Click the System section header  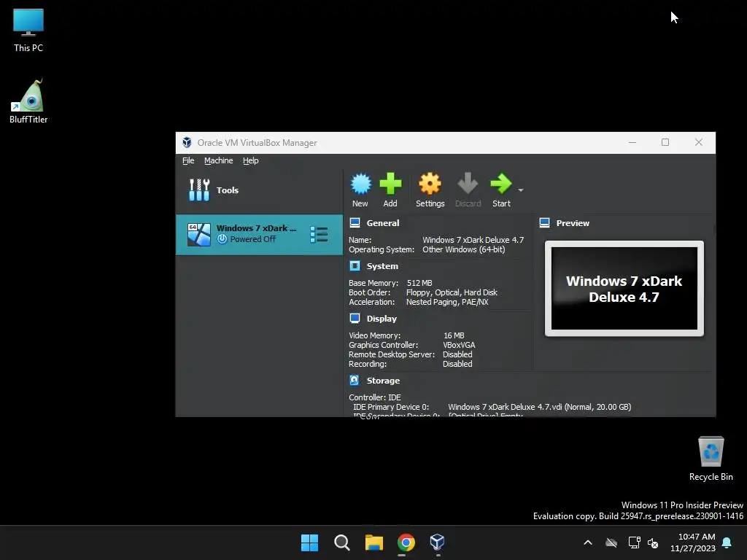(382, 265)
